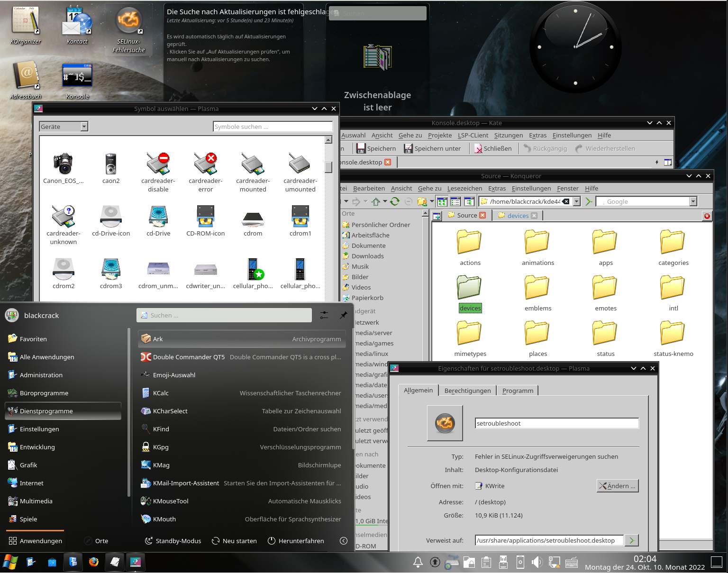The image size is (728, 573).
Task: Click the volume icon in the system tray
Action: point(537,563)
